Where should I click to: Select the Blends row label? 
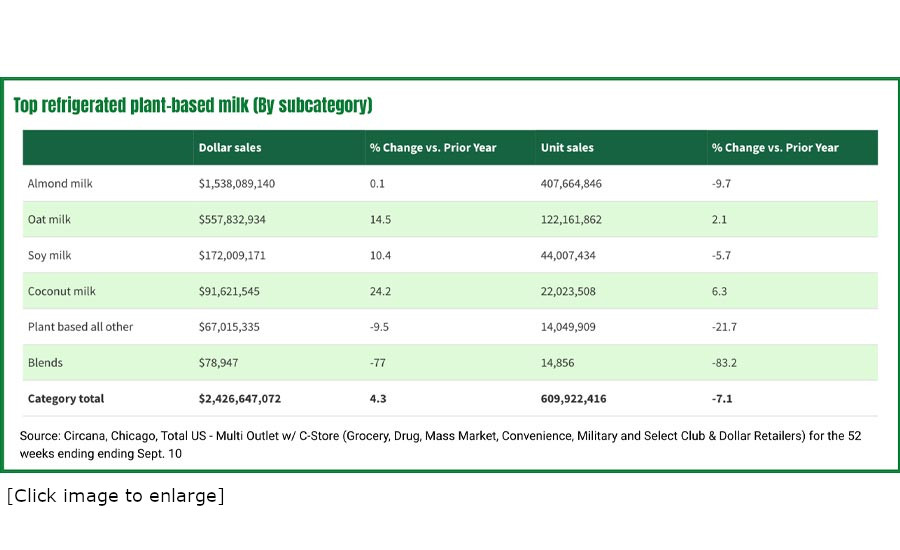(x=46, y=363)
